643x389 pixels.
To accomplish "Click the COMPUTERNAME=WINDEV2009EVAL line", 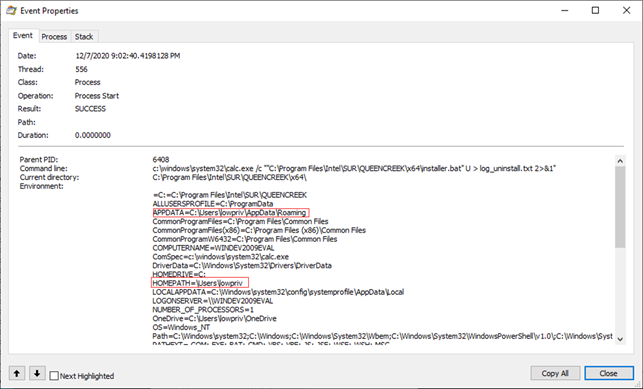I will (214, 248).
